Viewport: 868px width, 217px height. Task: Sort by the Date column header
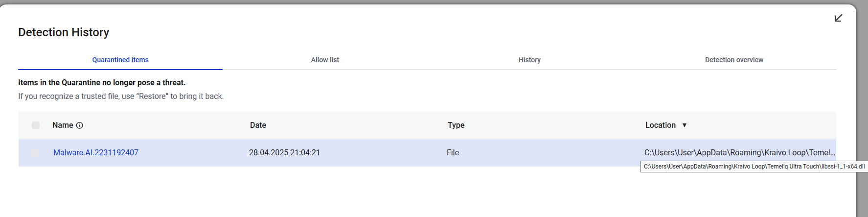tap(258, 125)
